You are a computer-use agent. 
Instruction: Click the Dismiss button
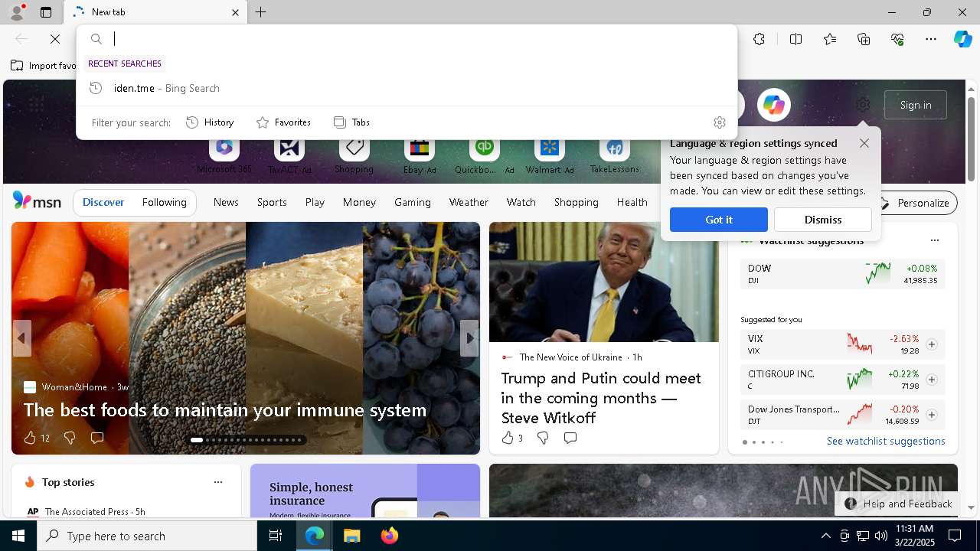pyautogui.click(x=823, y=220)
